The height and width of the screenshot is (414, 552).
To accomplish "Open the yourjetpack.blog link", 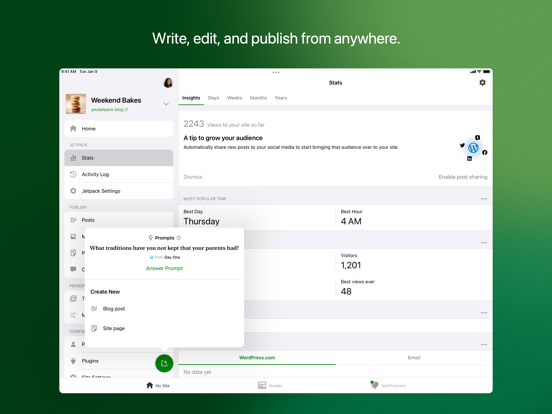I will coord(109,109).
